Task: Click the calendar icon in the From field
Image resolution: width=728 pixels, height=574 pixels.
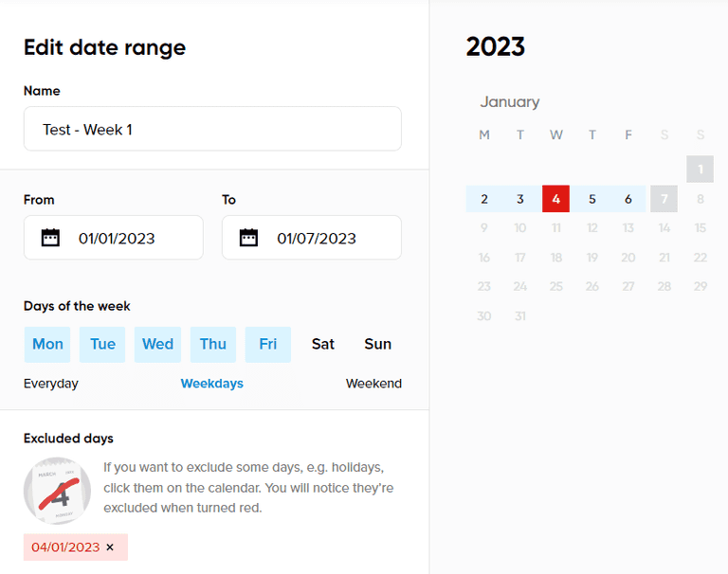Action: [x=51, y=238]
